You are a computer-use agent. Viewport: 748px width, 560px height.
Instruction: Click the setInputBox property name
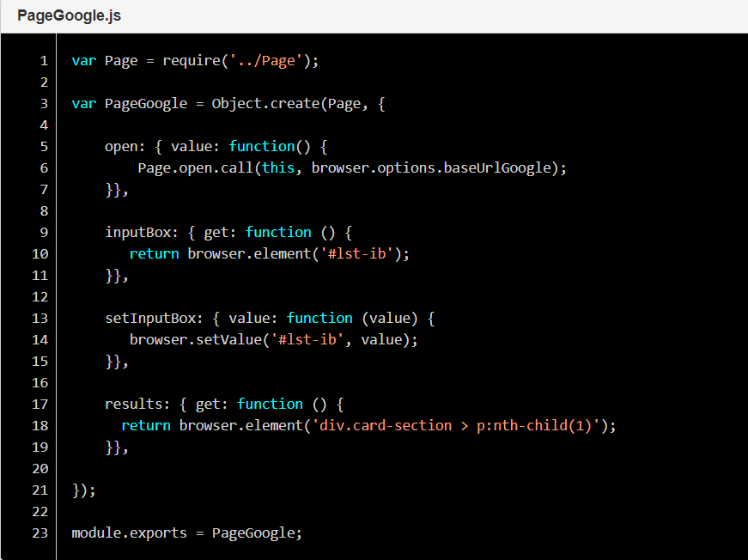[x=150, y=318]
